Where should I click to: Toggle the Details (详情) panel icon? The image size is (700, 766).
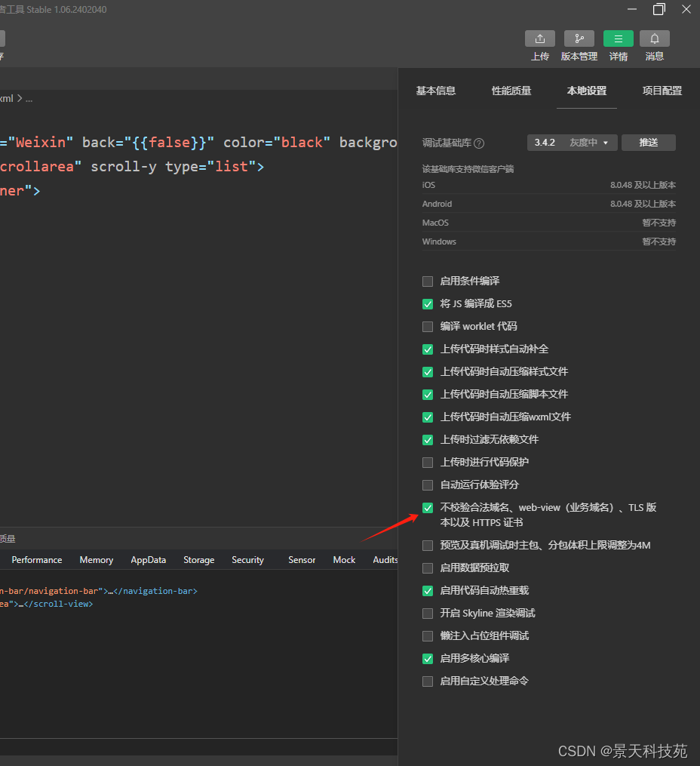618,38
